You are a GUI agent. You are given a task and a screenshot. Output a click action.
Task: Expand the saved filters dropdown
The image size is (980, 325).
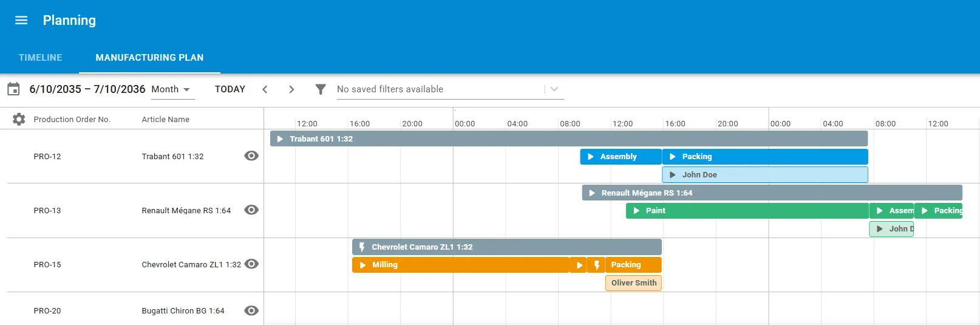click(x=554, y=89)
